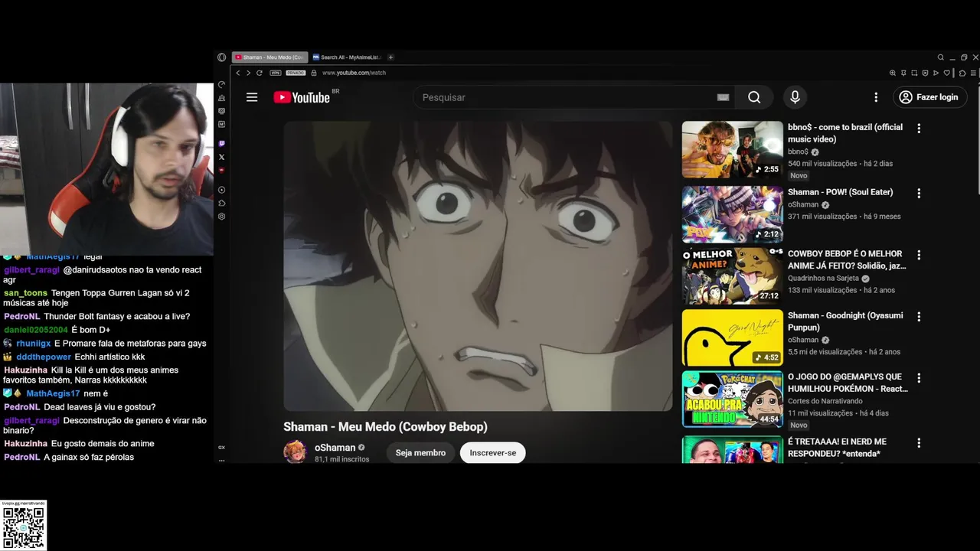
Task: Open options for O JOGO DO @GEMAPLYS video
Action: (x=919, y=378)
